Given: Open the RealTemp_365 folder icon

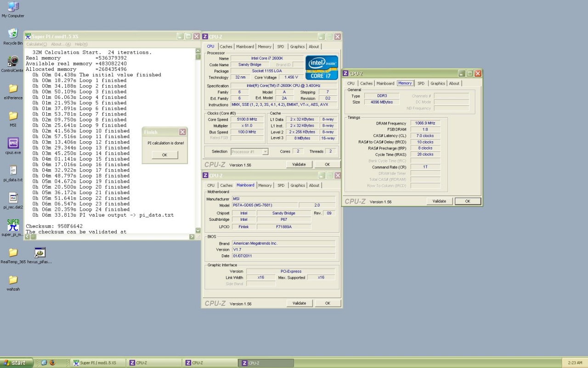Looking at the screenshot, I should coord(13,253).
